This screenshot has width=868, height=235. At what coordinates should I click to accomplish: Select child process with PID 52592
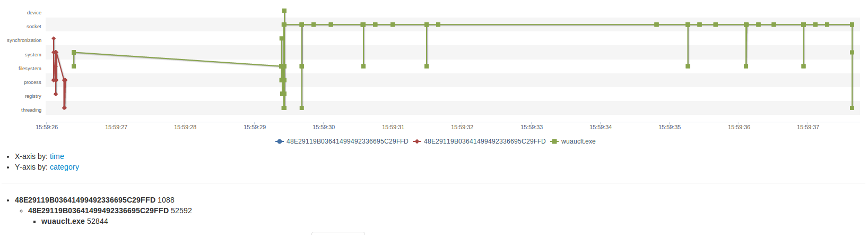tap(98, 211)
